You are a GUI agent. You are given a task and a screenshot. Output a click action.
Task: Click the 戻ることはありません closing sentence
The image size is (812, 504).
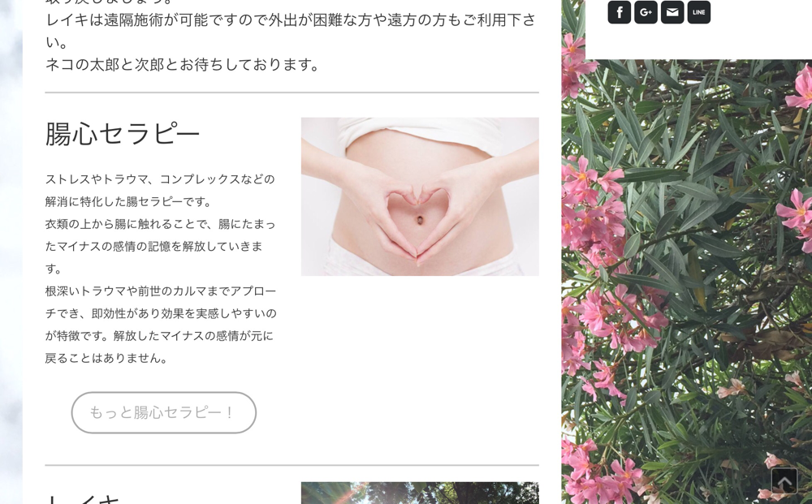(106, 358)
